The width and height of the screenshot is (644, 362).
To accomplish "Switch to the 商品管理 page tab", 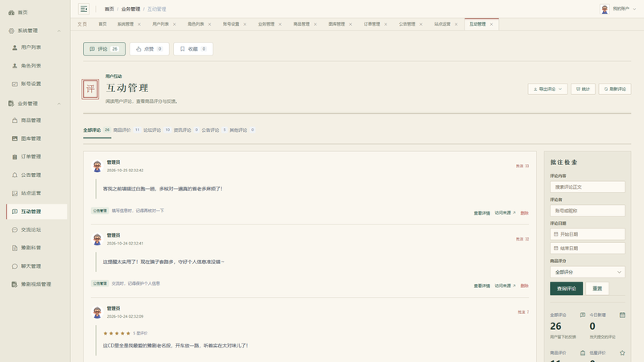I will [301, 24].
